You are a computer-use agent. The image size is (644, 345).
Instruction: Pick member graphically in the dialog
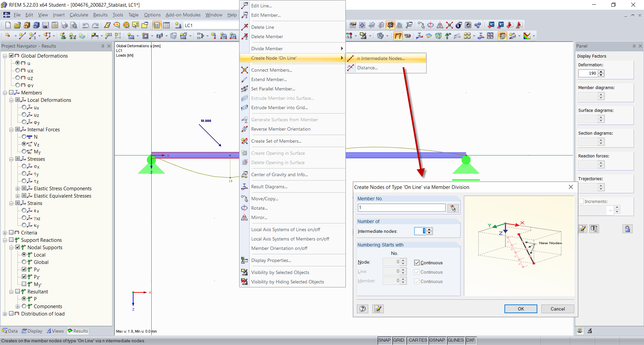[x=453, y=208]
